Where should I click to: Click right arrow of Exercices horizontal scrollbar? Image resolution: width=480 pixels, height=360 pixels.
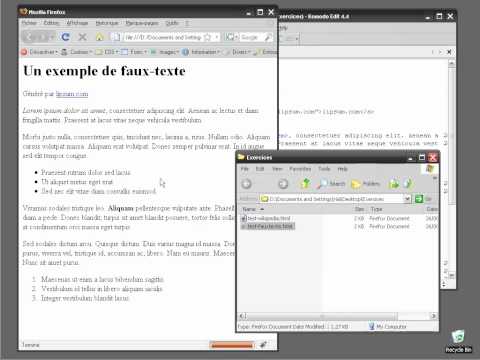pos(433,316)
